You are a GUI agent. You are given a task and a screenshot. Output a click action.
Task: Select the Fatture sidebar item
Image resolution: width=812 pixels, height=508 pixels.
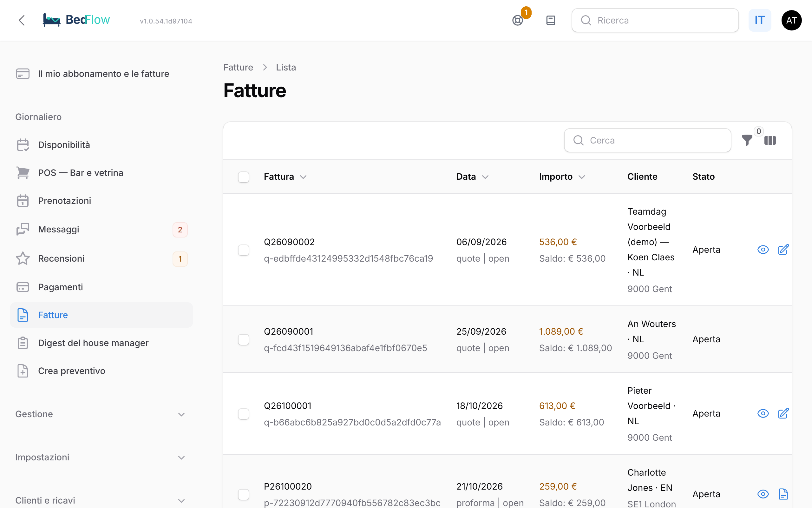(x=101, y=315)
